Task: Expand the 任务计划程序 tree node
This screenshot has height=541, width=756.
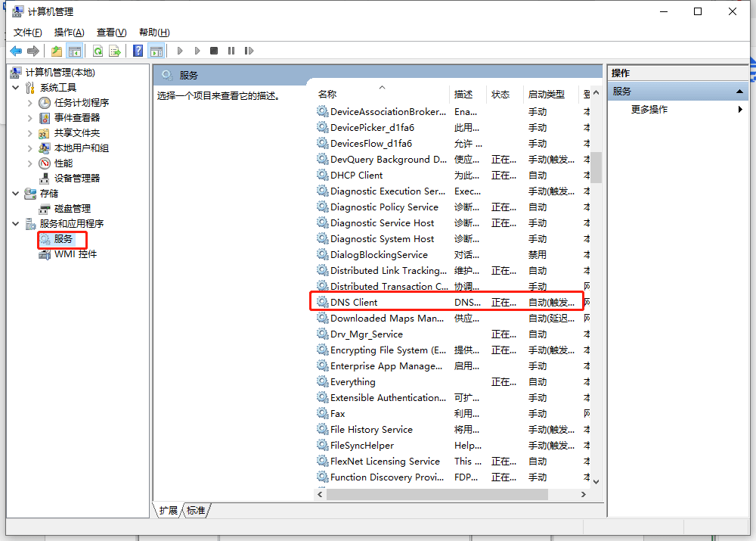Action: point(30,103)
